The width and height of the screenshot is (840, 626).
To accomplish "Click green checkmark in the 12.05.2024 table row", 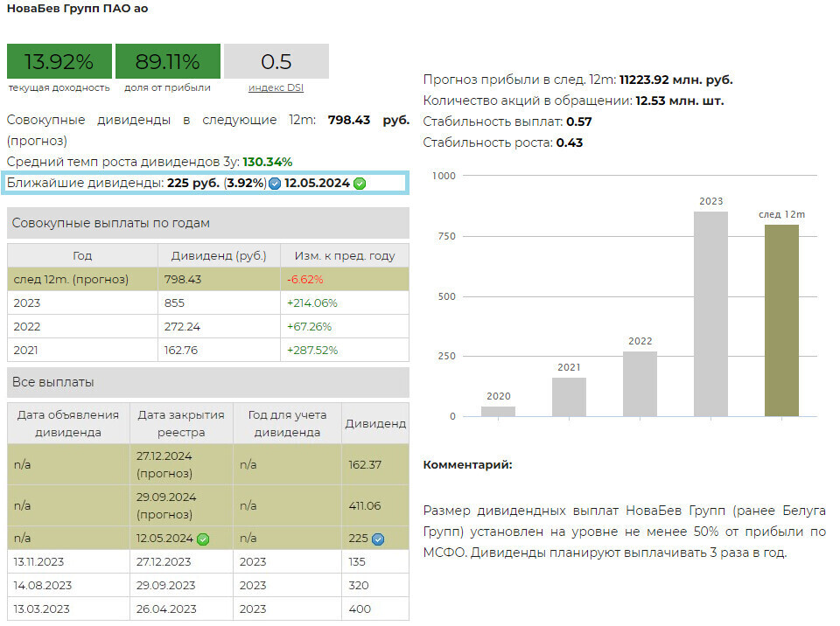I will click(203, 539).
